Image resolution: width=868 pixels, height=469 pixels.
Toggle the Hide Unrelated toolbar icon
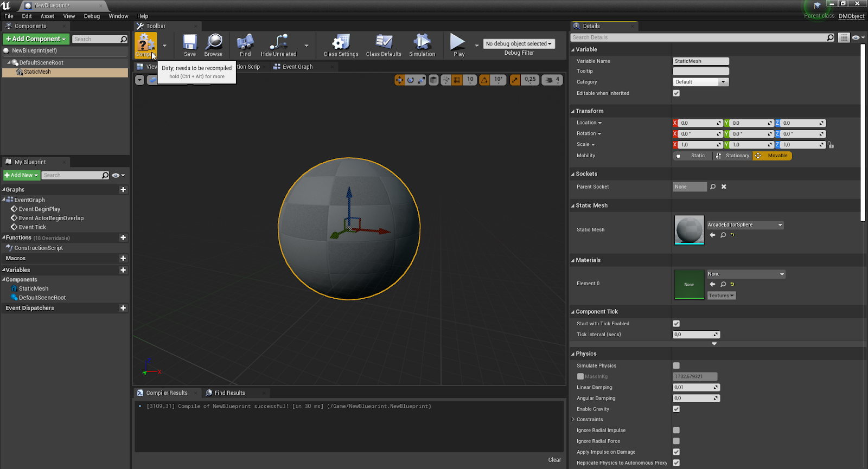click(x=278, y=46)
